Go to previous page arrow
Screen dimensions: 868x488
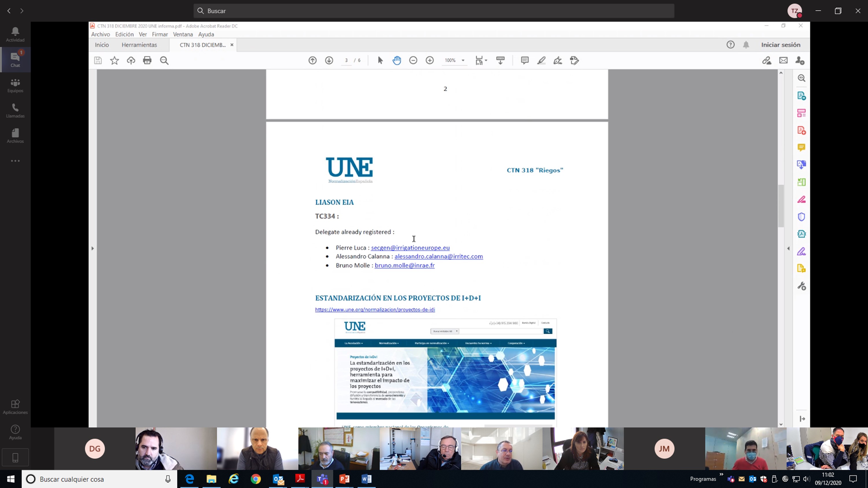[312, 61]
